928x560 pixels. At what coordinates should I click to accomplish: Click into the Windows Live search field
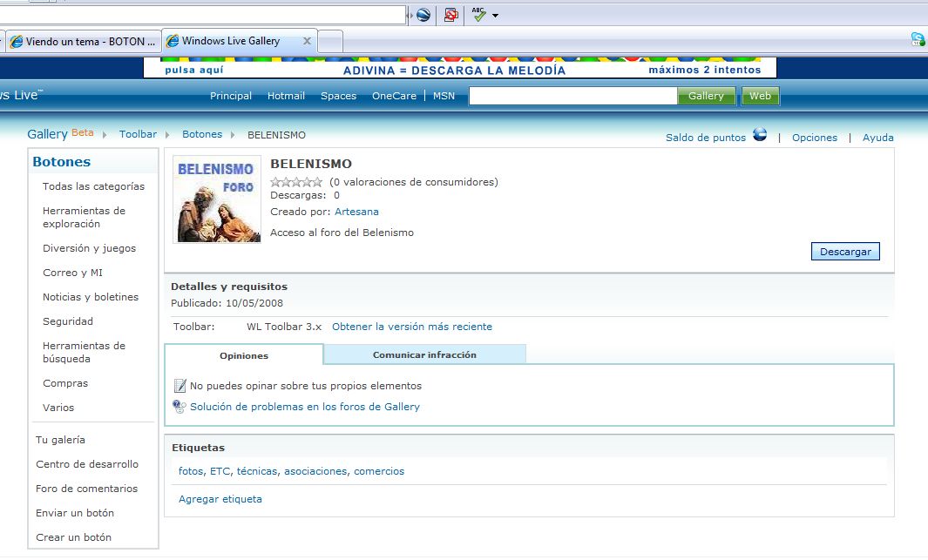pos(572,96)
